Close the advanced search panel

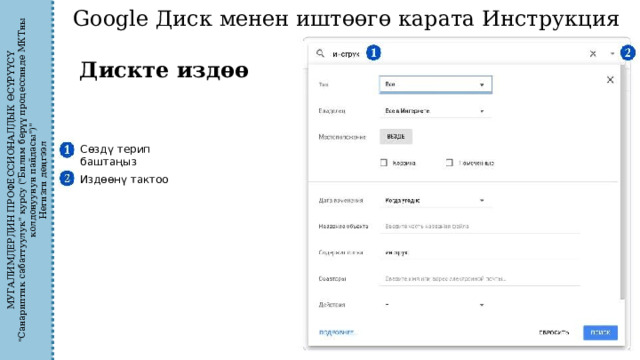610,80
